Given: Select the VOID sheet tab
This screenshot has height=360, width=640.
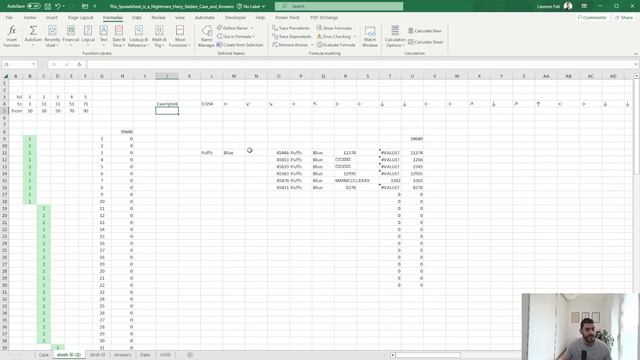Looking at the screenshot, I should point(165,355).
